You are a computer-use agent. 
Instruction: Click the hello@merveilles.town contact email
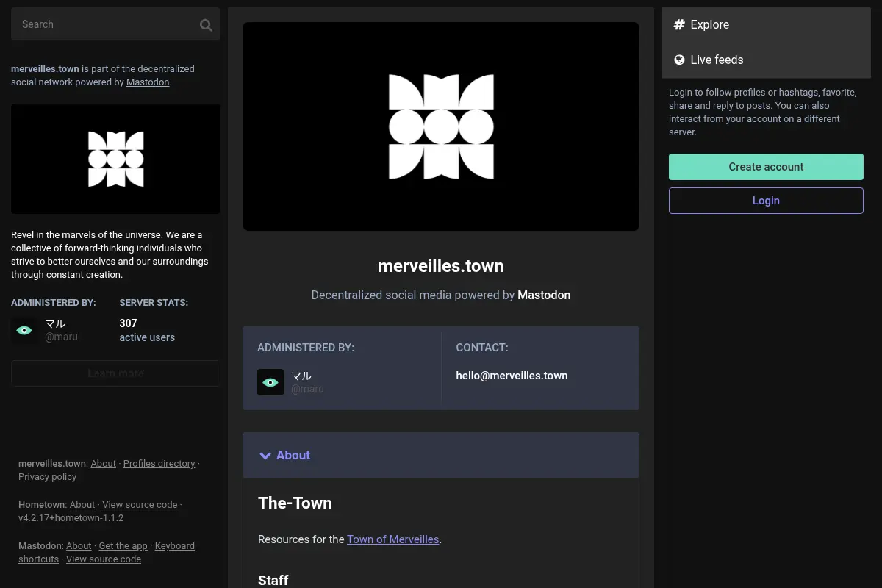point(512,376)
